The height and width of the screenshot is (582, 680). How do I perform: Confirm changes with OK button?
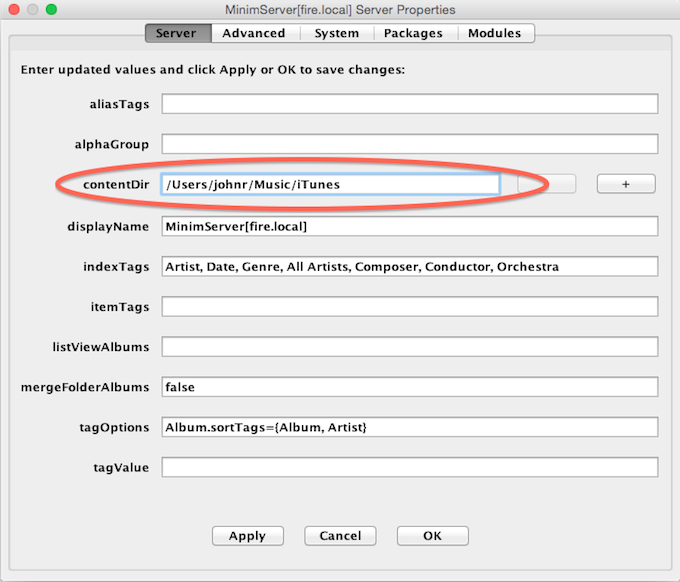(432, 536)
